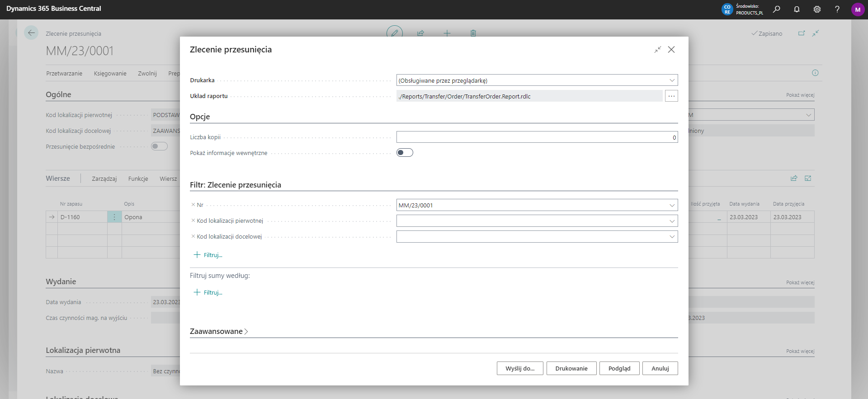Shrink the dialog with the collapse arrows icon
The image size is (868, 399).
(658, 49)
